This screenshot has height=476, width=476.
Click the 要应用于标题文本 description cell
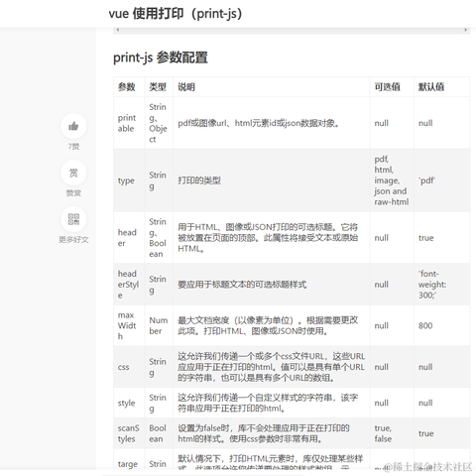click(271, 285)
